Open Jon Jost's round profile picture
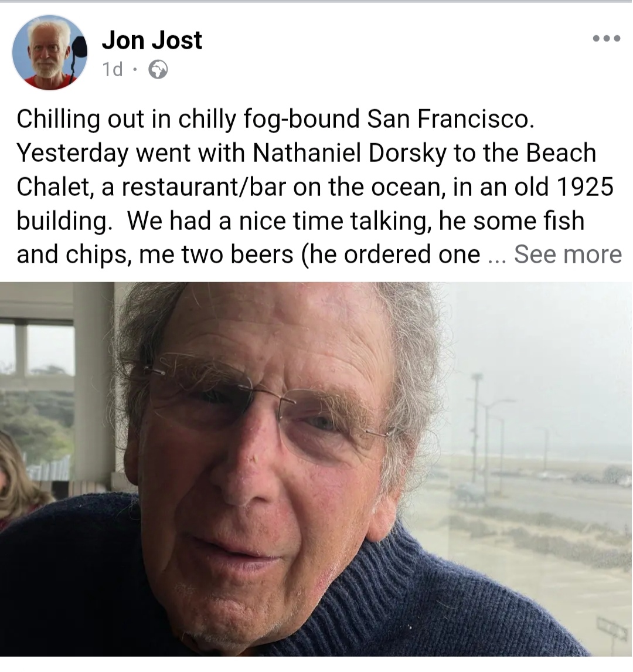633x672 pixels. (50, 52)
